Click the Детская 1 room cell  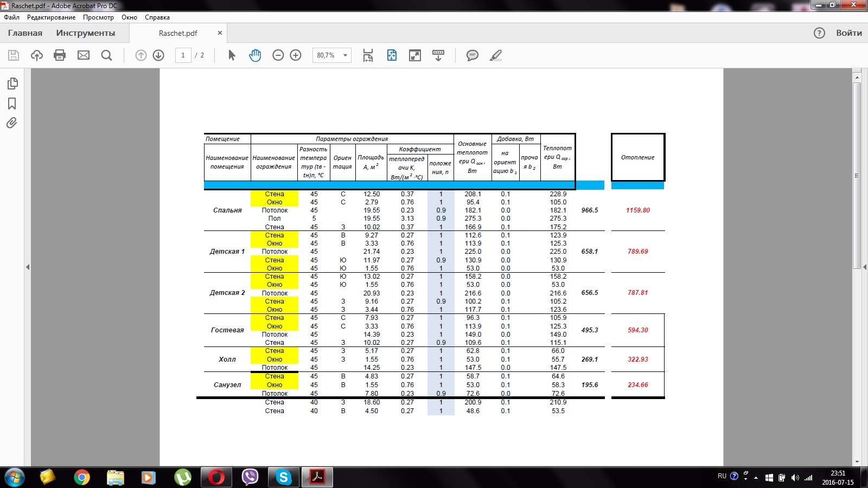[227, 252]
